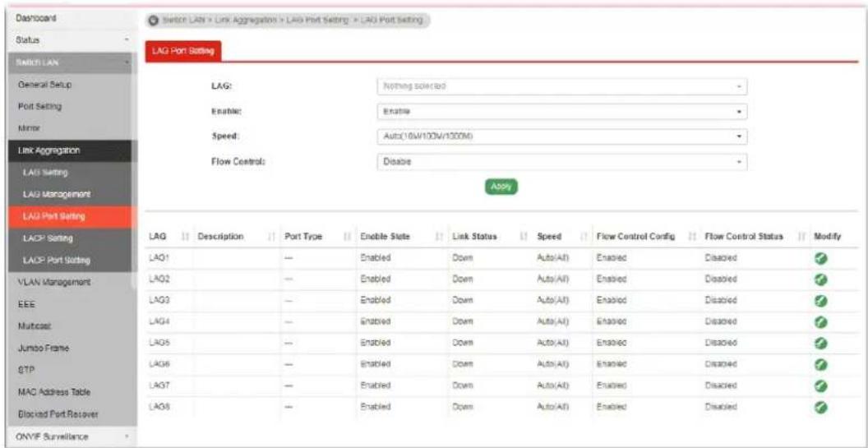This screenshot has width=868, height=448.
Task: Click the LAG2 row label
Action: [158, 279]
